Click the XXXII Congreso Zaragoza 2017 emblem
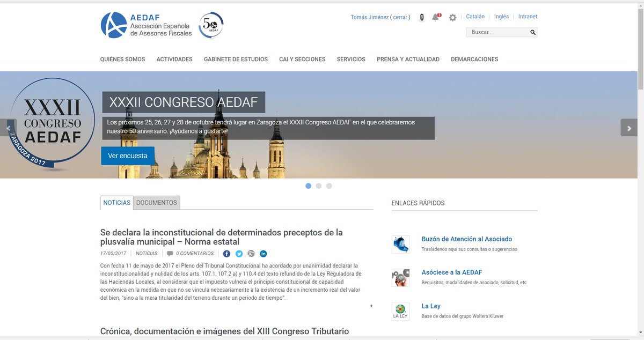644x340 pixels. [52, 124]
